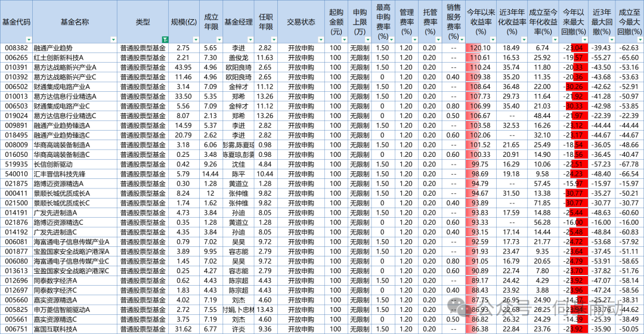
Task: Open the 托管费率 column filter dropdown
Action: coord(438,40)
